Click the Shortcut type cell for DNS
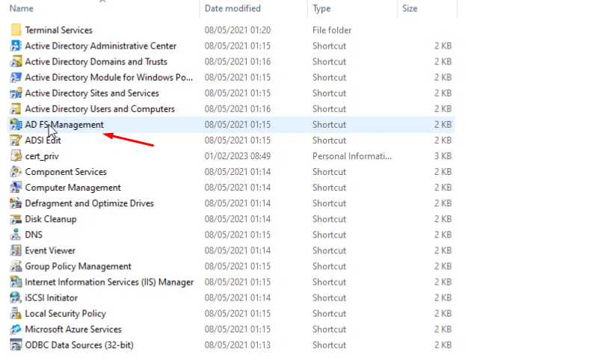Image resolution: width=607 pixels, height=364 pixels. click(x=330, y=235)
